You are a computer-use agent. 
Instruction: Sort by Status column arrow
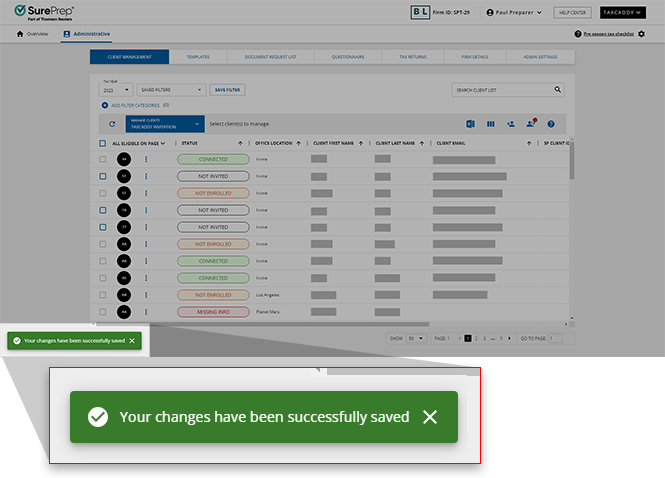click(240, 143)
